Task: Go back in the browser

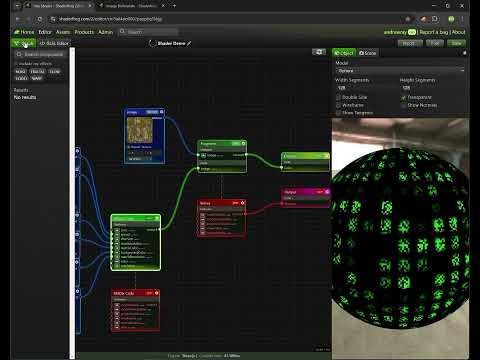Action: pos(18,19)
